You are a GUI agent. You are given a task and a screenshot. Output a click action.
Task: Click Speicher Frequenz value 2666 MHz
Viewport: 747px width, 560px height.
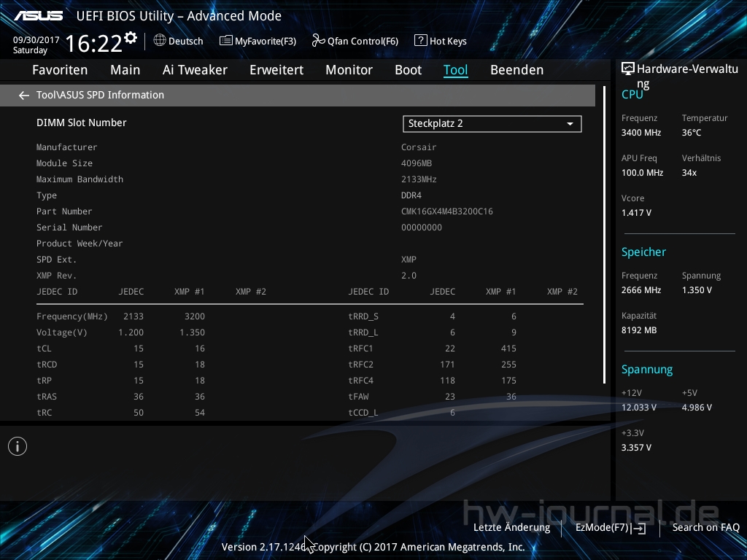point(640,290)
